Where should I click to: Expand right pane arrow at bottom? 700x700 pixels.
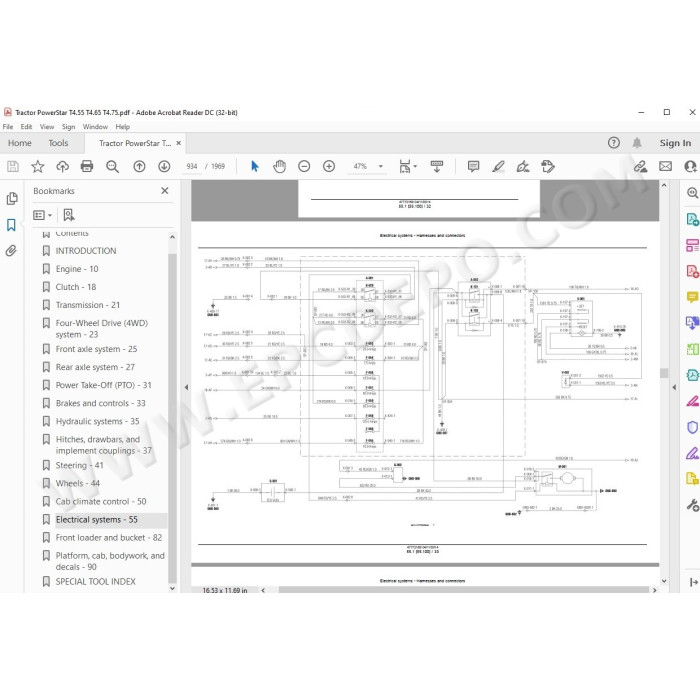pos(693,582)
